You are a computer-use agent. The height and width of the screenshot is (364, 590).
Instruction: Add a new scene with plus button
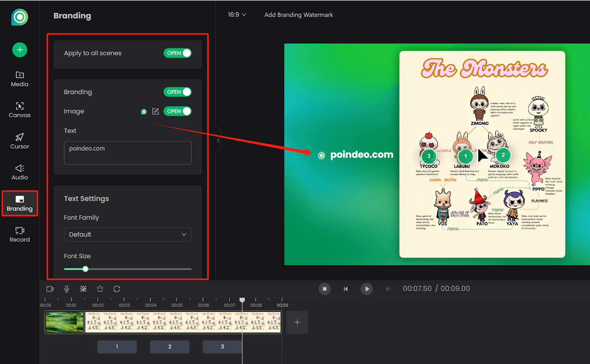297,322
